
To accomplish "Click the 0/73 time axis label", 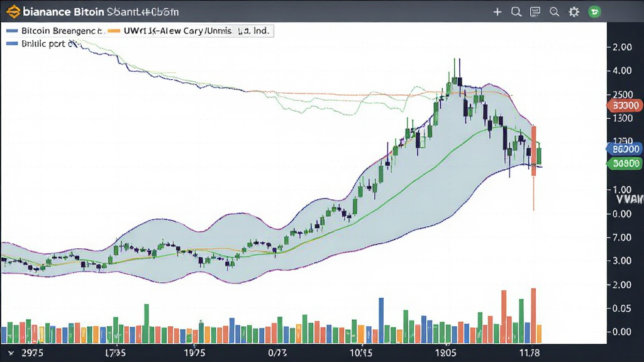I will (277, 353).
